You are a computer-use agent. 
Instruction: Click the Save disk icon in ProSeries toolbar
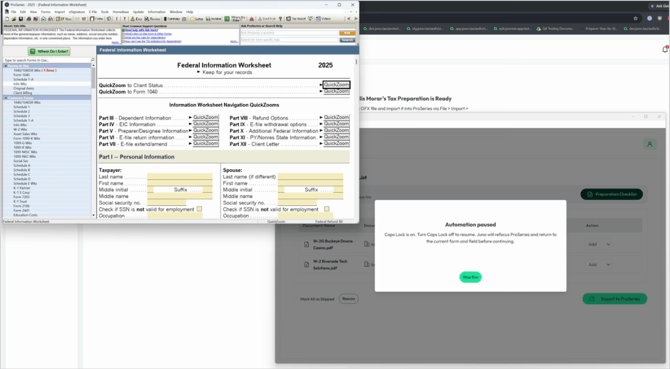coord(21,19)
